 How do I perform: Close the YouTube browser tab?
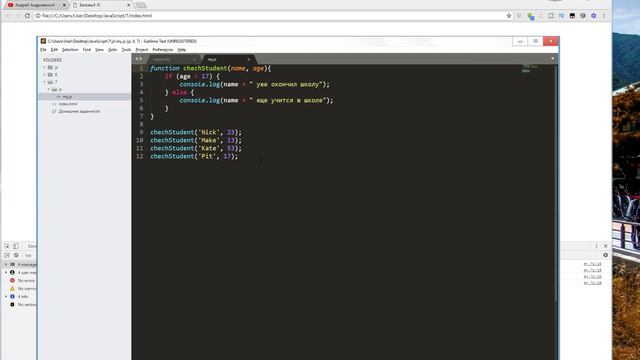point(64,5)
